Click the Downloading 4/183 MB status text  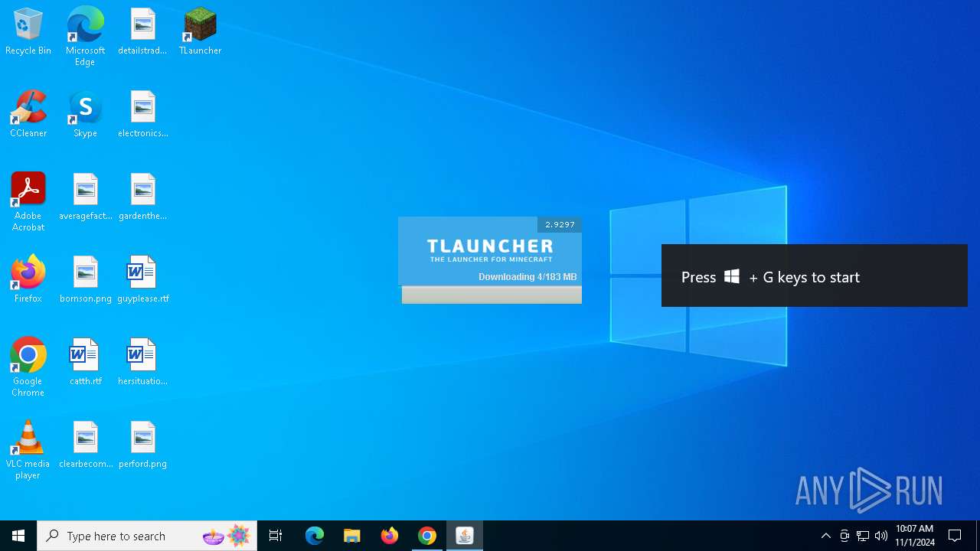pos(528,277)
